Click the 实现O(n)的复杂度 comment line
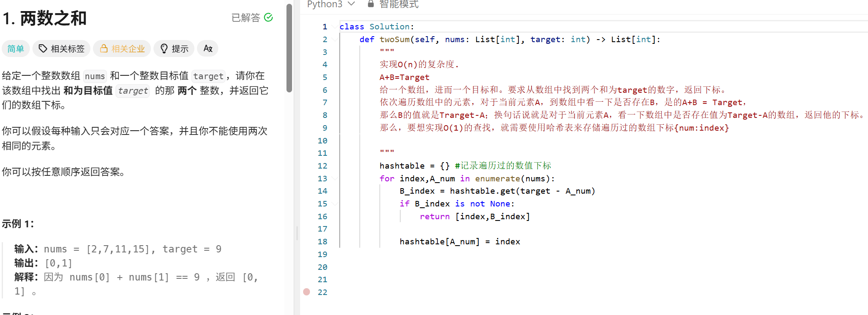The width and height of the screenshot is (868, 315). coord(419,65)
